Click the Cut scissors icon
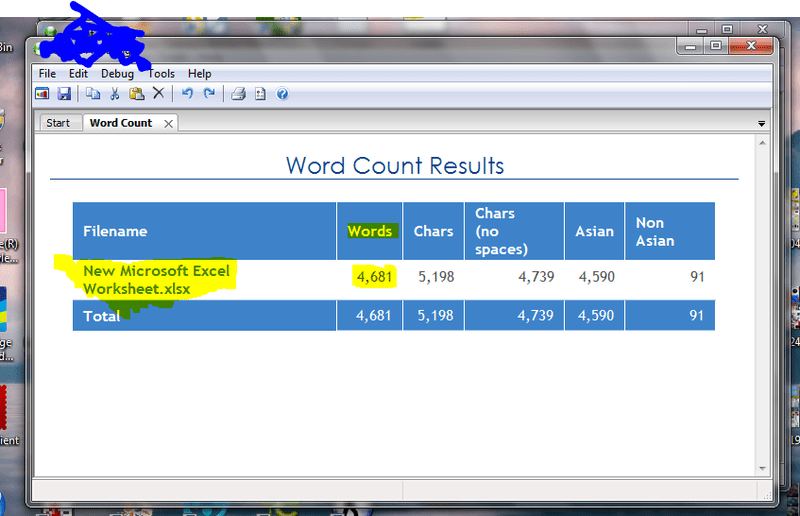The image size is (800, 516). point(114,94)
